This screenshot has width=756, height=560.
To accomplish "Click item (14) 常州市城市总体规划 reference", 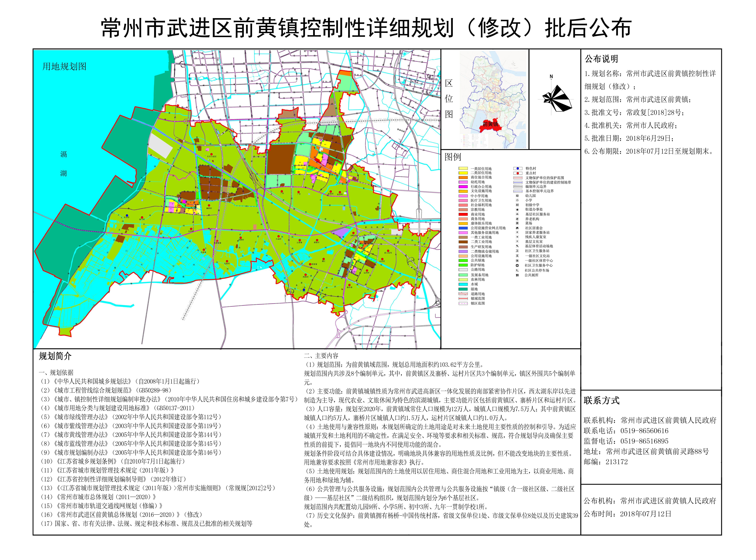I will pyautogui.click(x=98, y=497).
